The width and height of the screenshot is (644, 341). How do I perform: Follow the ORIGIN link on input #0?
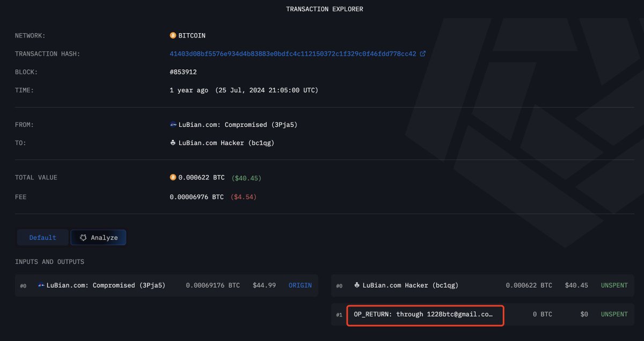(x=300, y=285)
